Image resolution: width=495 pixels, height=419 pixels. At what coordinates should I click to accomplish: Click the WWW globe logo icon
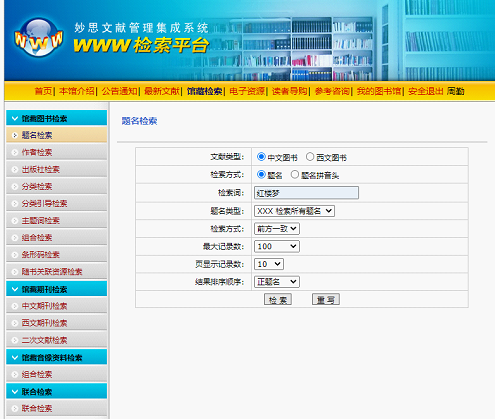click(x=39, y=38)
